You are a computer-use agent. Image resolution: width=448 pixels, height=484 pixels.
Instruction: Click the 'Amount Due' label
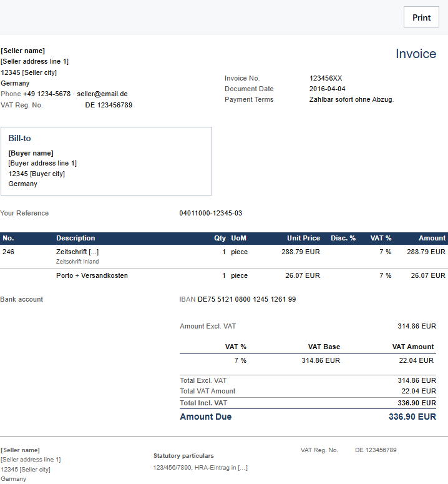[206, 417]
